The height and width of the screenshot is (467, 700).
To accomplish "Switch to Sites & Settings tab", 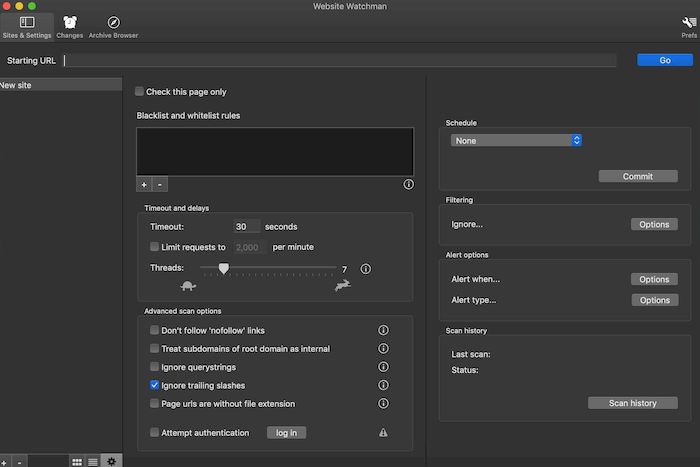I will click(x=27, y=26).
